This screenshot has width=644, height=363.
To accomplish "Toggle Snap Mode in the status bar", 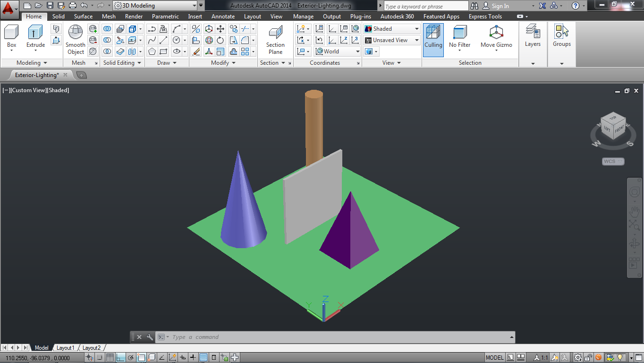I will pos(99,357).
